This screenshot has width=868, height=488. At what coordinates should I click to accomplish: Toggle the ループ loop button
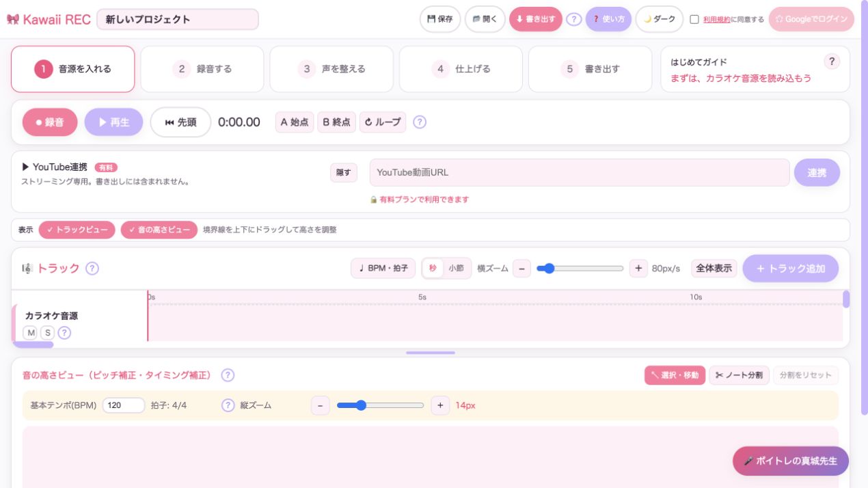[x=382, y=122]
